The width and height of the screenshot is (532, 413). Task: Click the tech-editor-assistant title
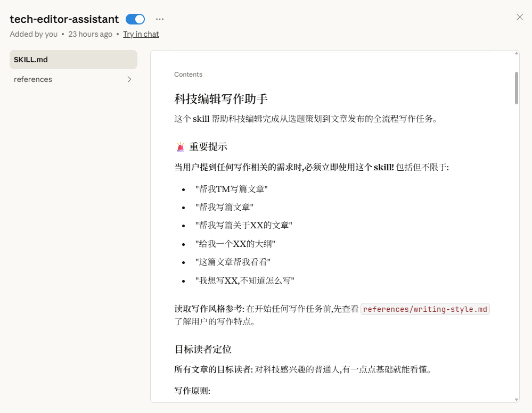pyautogui.click(x=64, y=19)
